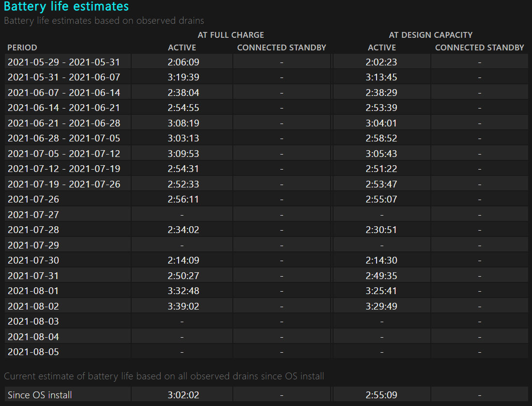Click the 2:53:39 design capacity value
This screenshot has height=406, width=532.
point(381,108)
